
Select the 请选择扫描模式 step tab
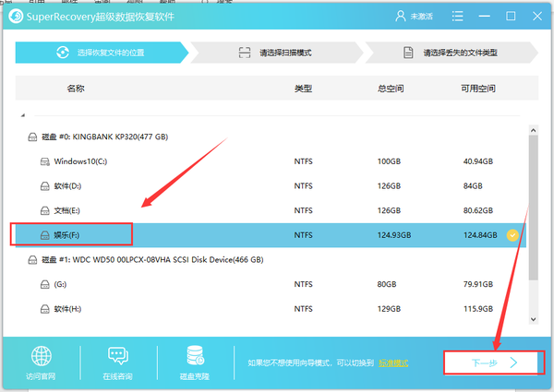tap(277, 53)
